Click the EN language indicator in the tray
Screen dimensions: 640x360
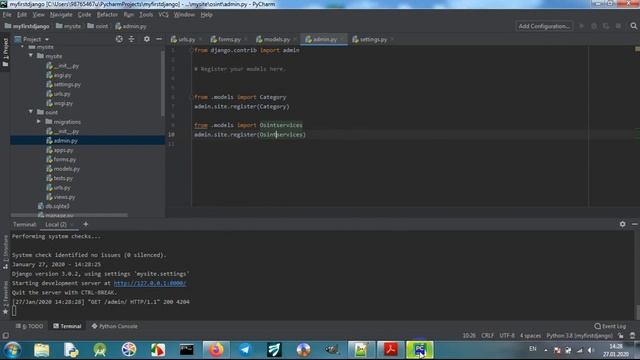pos(533,349)
